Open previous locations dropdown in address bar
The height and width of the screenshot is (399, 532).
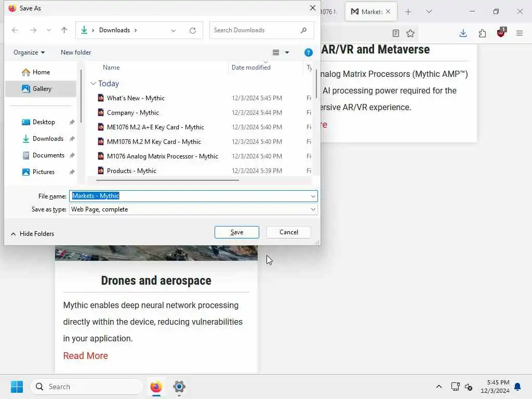[x=174, y=31]
